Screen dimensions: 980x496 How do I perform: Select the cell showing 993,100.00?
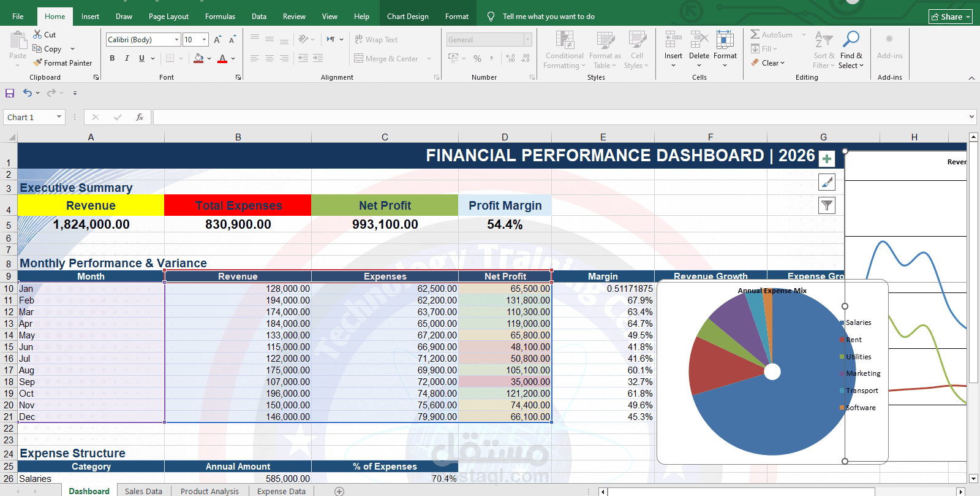pos(385,224)
